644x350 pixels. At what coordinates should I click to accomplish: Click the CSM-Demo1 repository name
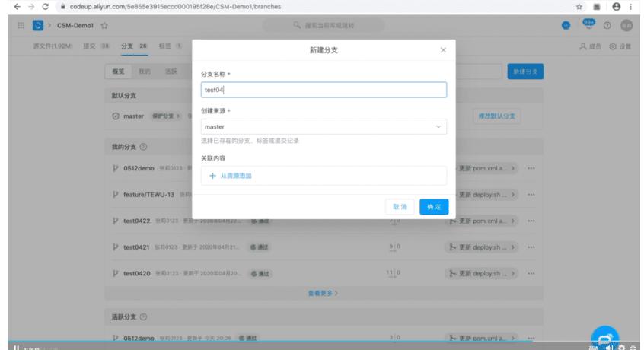[75, 25]
